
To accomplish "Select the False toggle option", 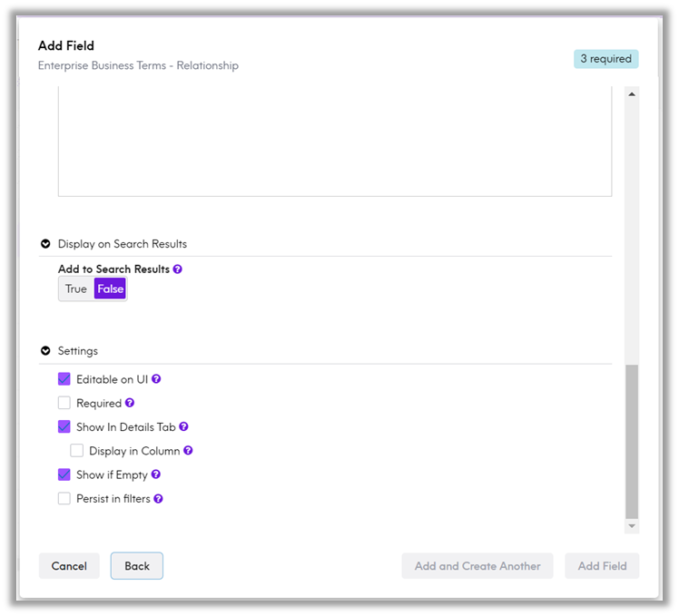I will pos(110,289).
